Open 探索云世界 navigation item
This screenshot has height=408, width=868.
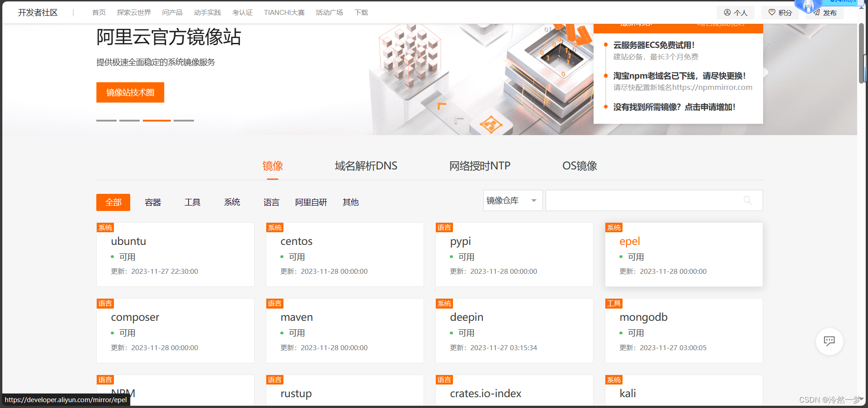point(134,13)
